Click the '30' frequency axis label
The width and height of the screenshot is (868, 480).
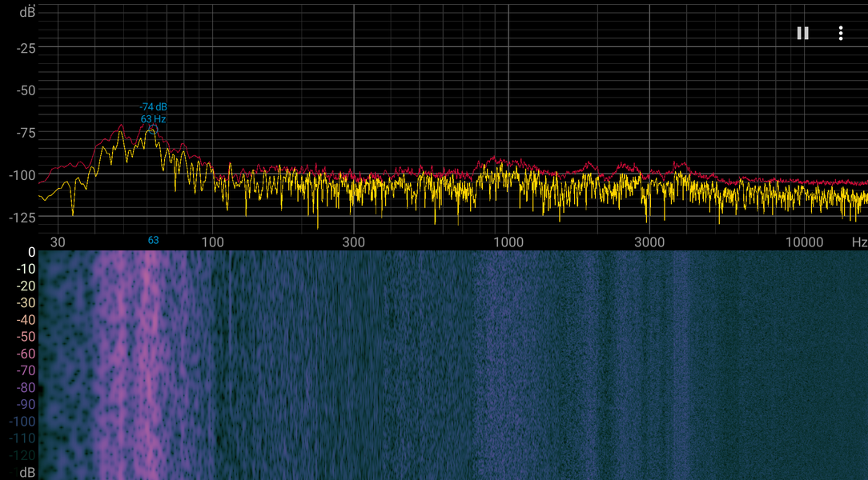point(58,242)
